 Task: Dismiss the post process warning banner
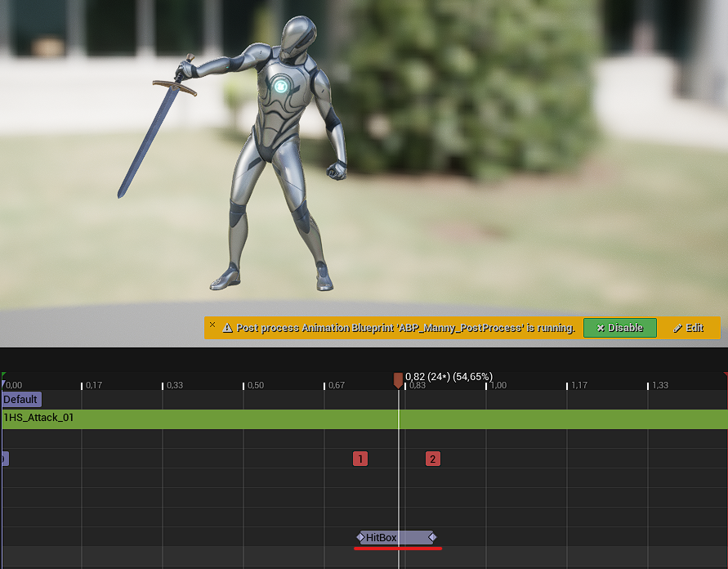click(212, 325)
